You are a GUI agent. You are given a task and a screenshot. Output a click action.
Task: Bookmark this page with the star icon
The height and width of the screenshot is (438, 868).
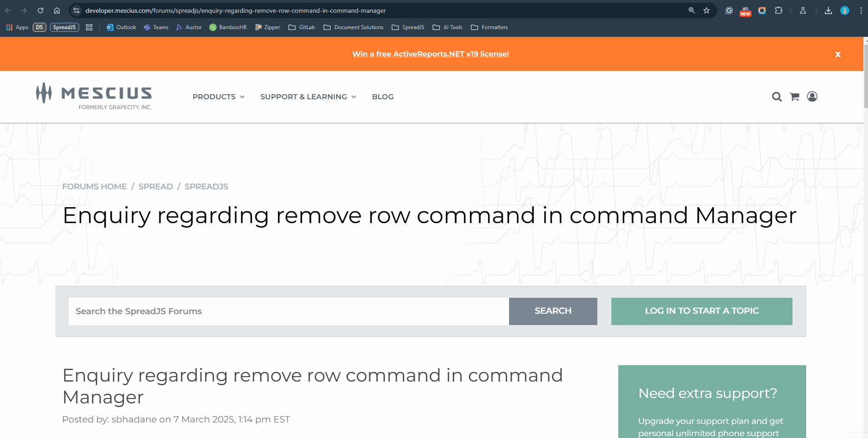coord(707,10)
